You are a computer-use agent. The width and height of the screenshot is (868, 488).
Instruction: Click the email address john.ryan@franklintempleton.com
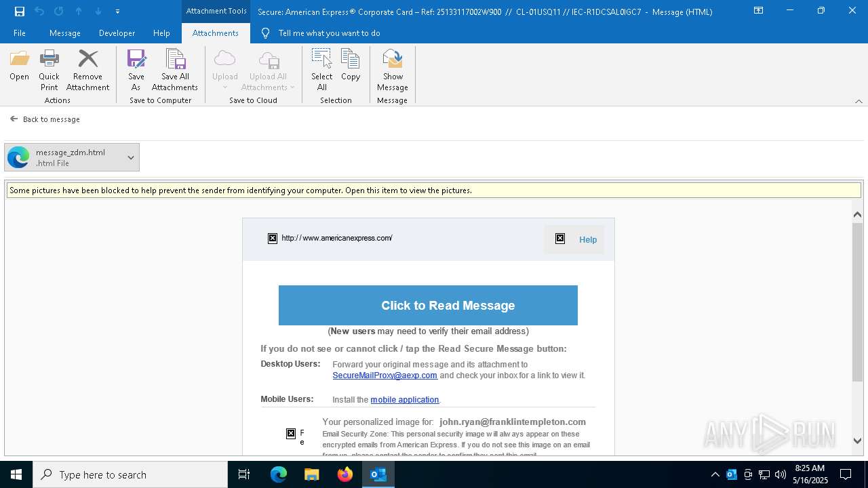[513, 422]
